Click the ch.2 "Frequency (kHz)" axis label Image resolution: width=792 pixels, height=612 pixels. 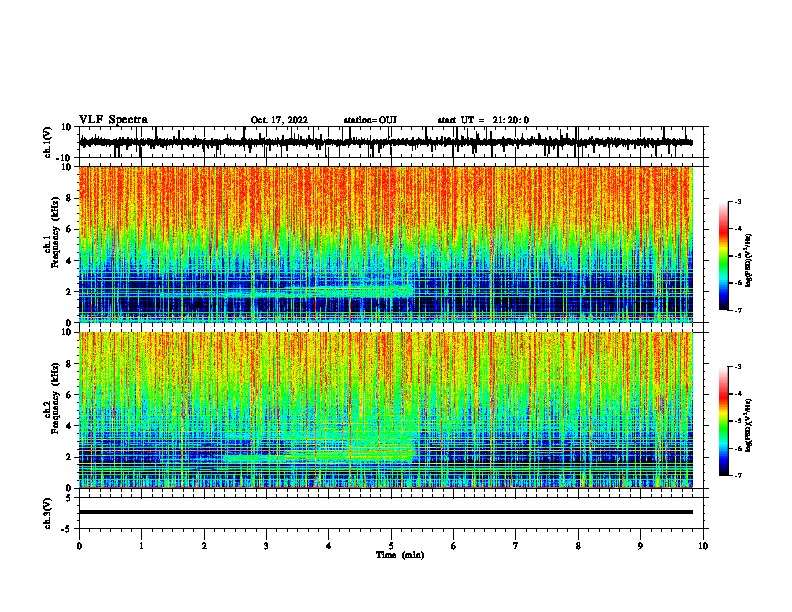coord(56,398)
